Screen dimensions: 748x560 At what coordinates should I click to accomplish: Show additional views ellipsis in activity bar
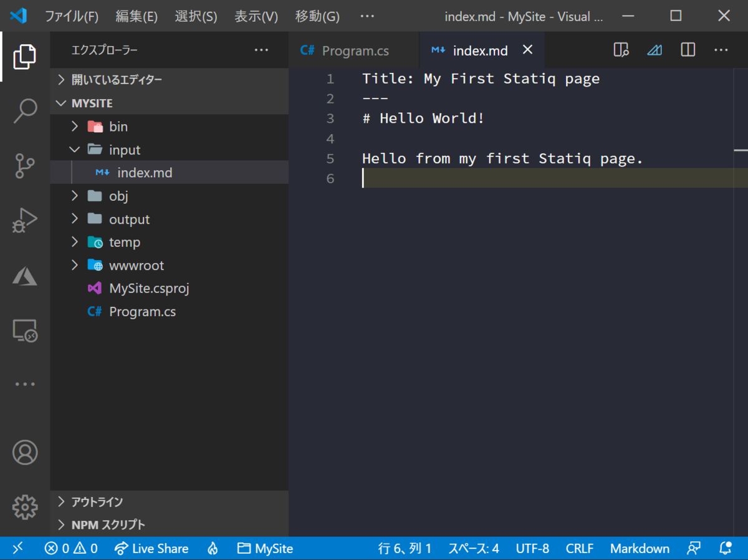coord(25,384)
